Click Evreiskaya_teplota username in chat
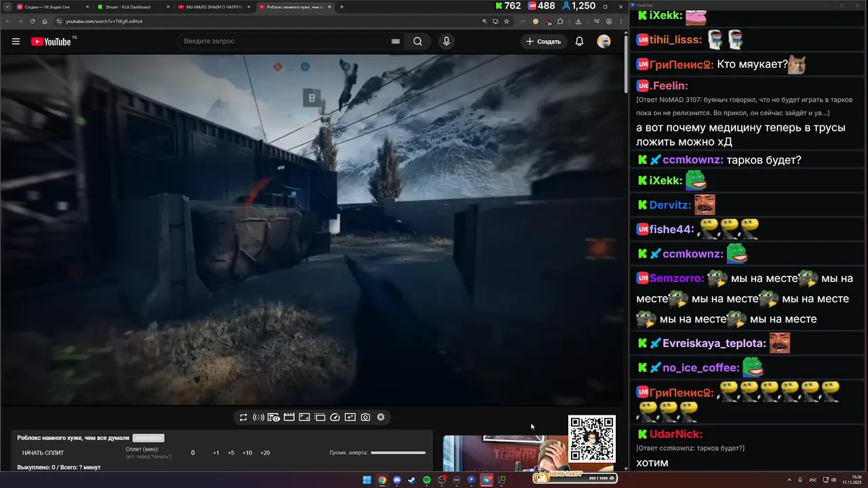868x488 pixels. click(x=714, y=344)
